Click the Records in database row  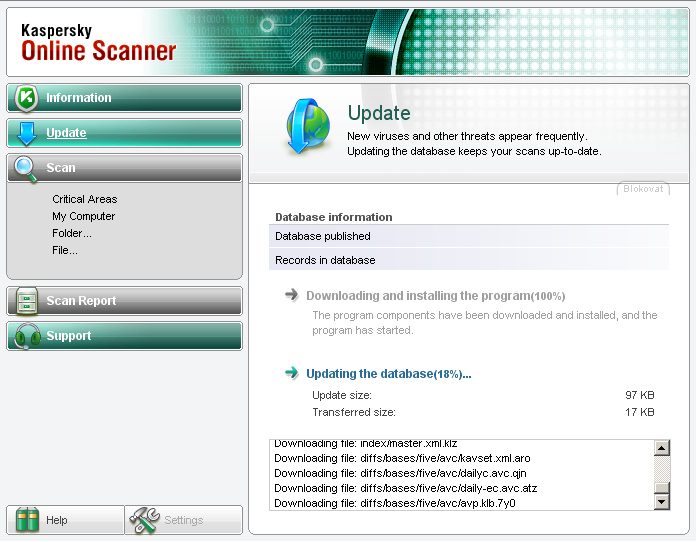tap(469, 260)
